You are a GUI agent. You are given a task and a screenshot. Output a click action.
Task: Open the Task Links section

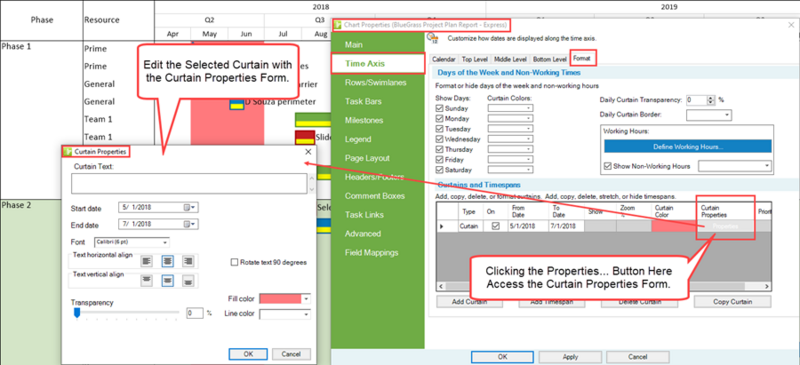pos(364,214)
